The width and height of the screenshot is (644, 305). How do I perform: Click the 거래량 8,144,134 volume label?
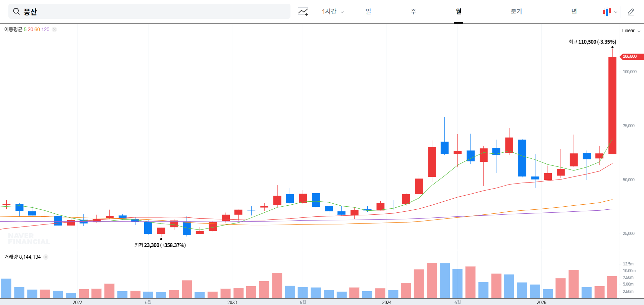coord(22,257)
